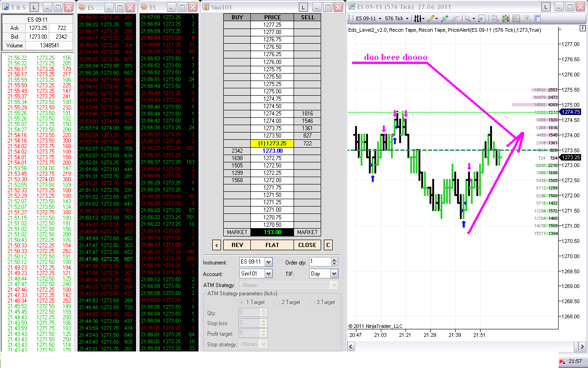The height and width of the screenshot is (368, 588).
Task: Select the arrow pointer cursor tool
Action: [467, 18]
